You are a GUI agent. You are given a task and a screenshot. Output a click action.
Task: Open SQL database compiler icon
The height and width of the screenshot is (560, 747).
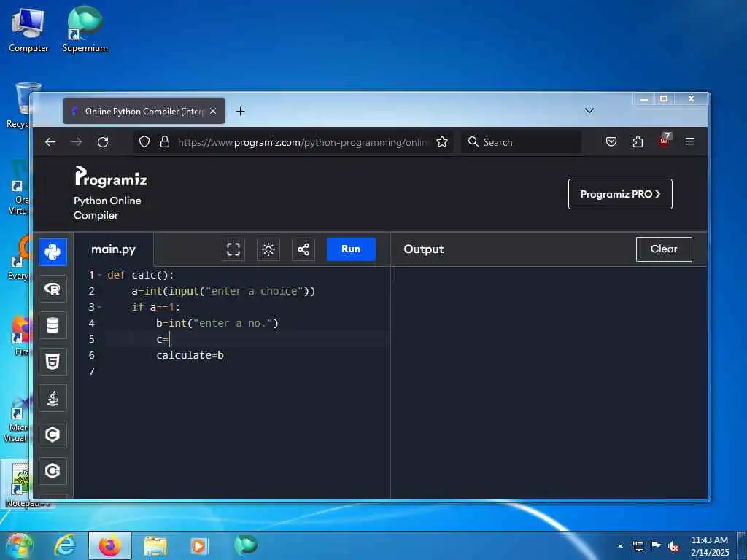click(53, 325)
